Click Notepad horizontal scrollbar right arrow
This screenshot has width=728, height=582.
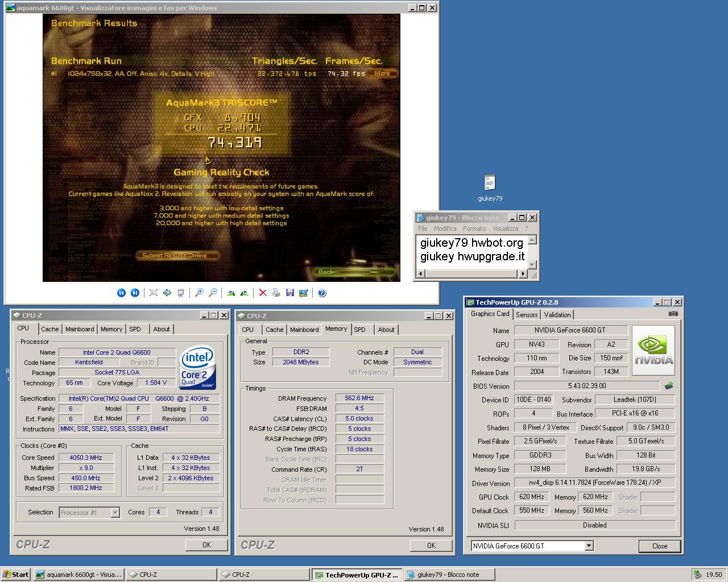[x=523, y=274]
